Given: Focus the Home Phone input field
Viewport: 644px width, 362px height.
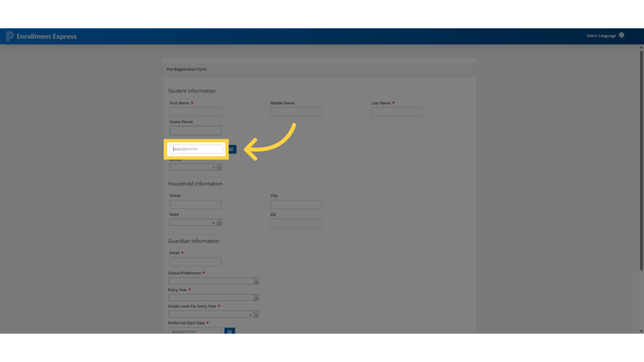Looking at the screenshot, I should pos(196,130).
